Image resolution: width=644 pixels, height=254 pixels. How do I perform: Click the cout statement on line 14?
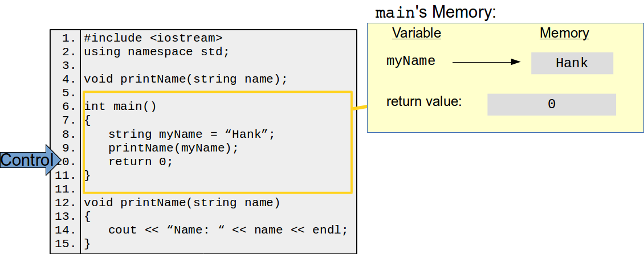coord(227,230)
